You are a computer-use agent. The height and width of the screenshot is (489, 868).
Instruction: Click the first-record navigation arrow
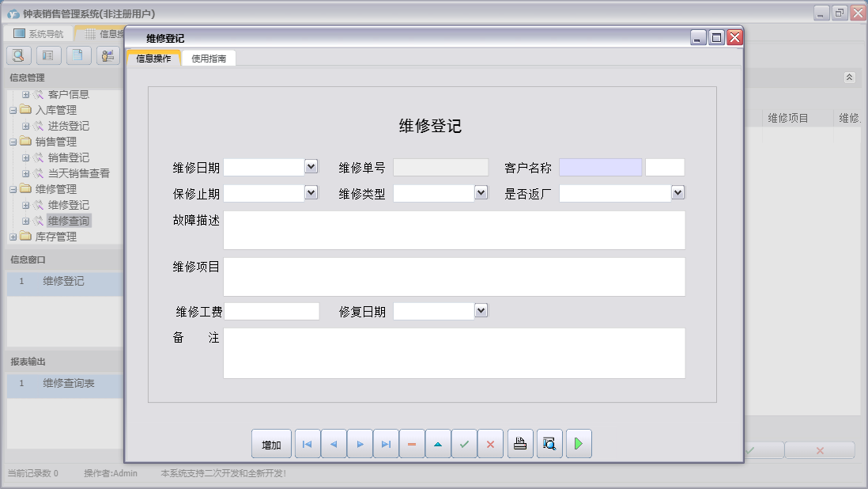click(307, 444)
